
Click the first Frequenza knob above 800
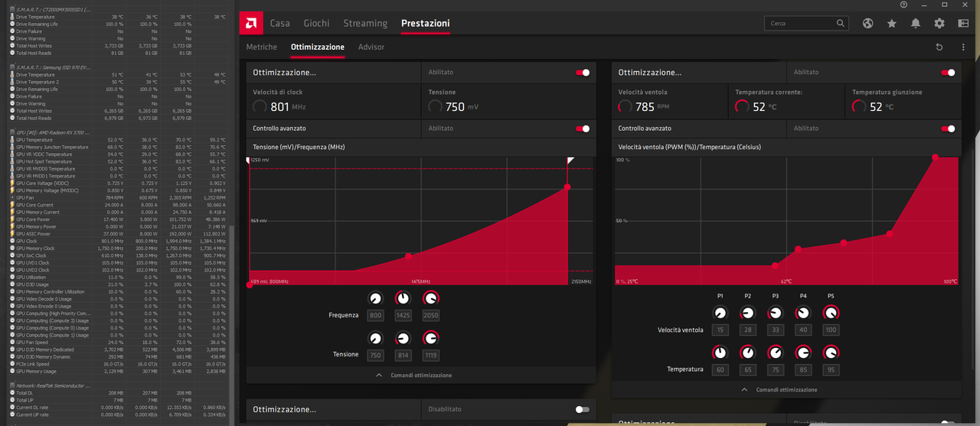point(375,299)
